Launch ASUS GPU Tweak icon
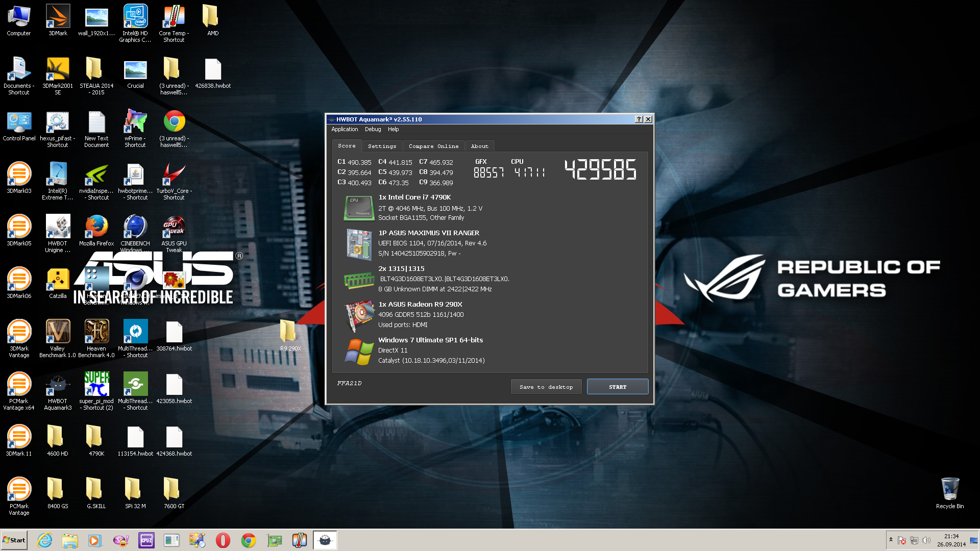 pyautogui.click(x=174, y=234)
